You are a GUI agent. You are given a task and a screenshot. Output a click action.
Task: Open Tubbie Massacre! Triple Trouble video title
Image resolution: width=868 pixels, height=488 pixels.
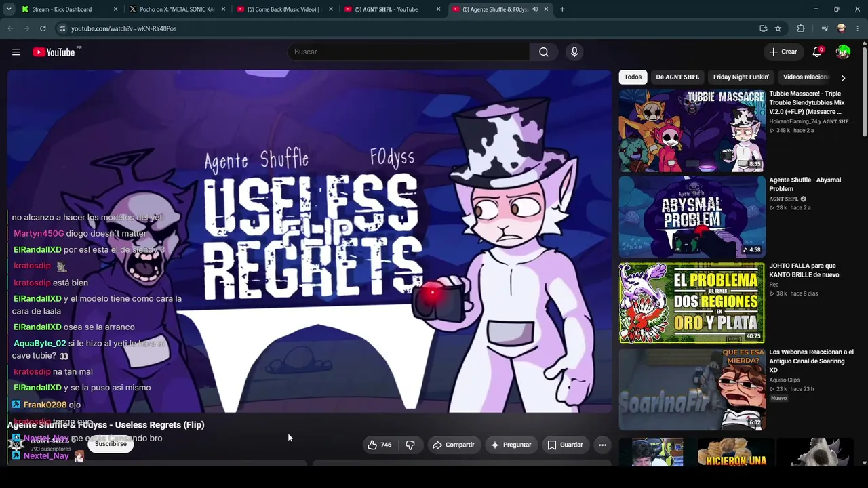[807, 103]
